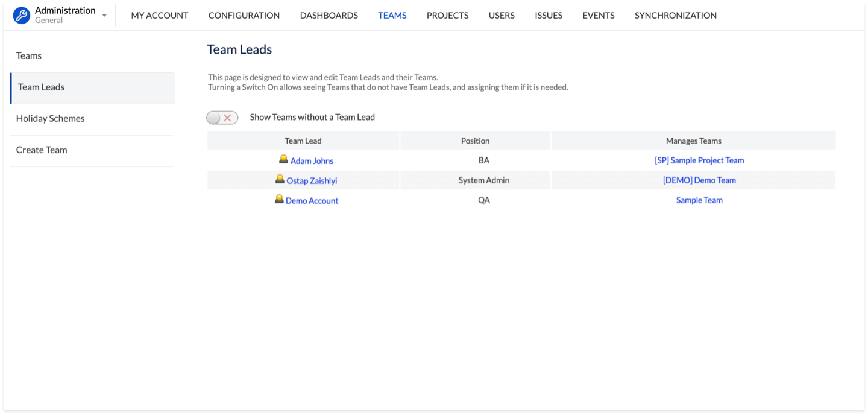Select the Projects menu item
Viewport: 868px width, 415px height.
pyautogui.click(x=447, y=16)
